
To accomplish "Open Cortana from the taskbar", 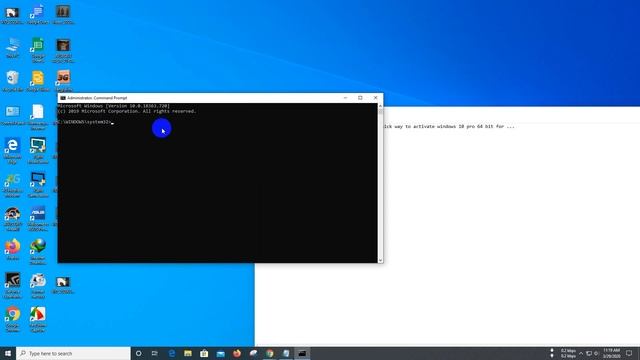I will click(139, 353).
